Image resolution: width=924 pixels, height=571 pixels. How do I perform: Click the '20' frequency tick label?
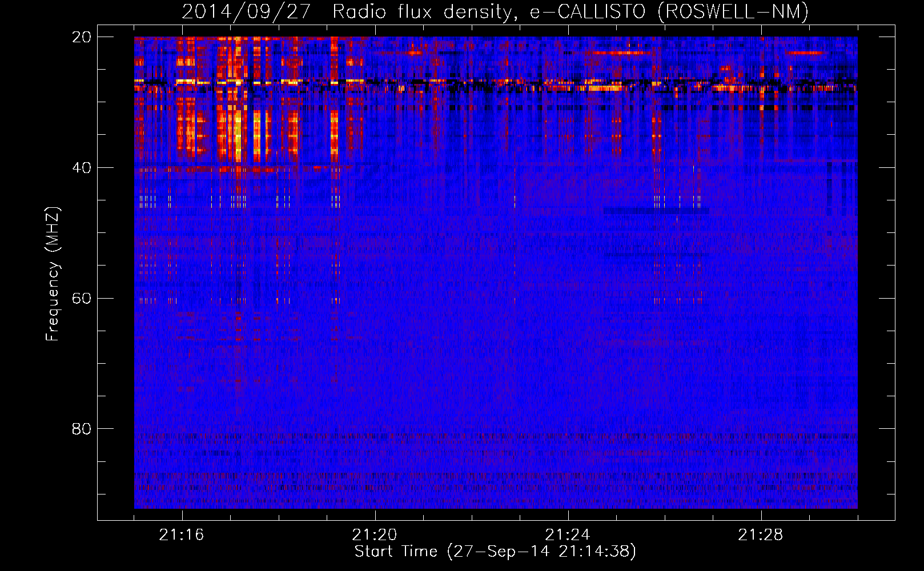[x=82, y=37]
